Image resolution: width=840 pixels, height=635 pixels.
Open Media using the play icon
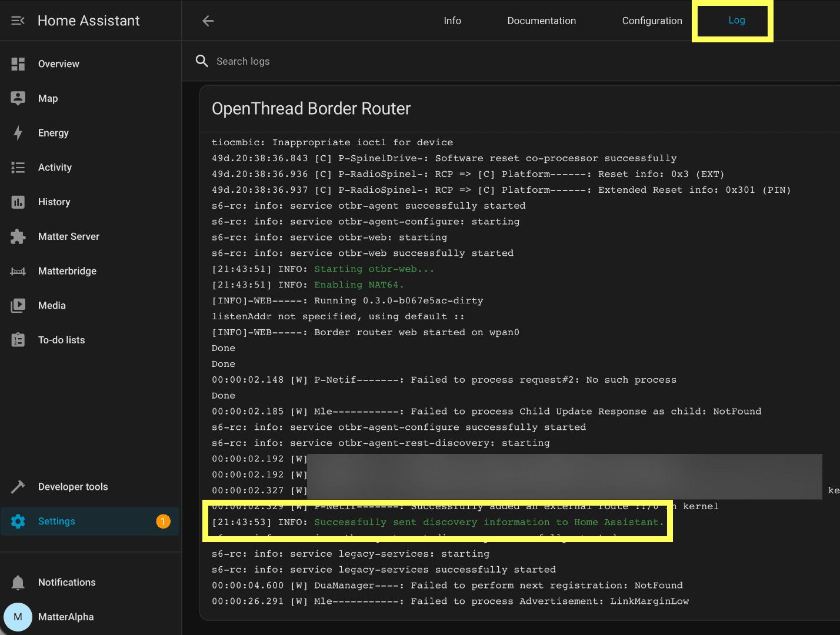click(x=18, y=306)
